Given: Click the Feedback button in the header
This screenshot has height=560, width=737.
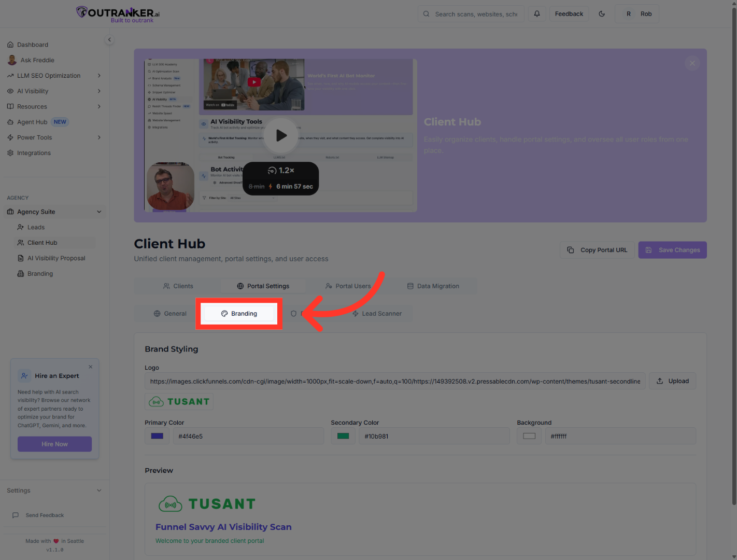Looking at the screenshot, I should tap(569, 14).
